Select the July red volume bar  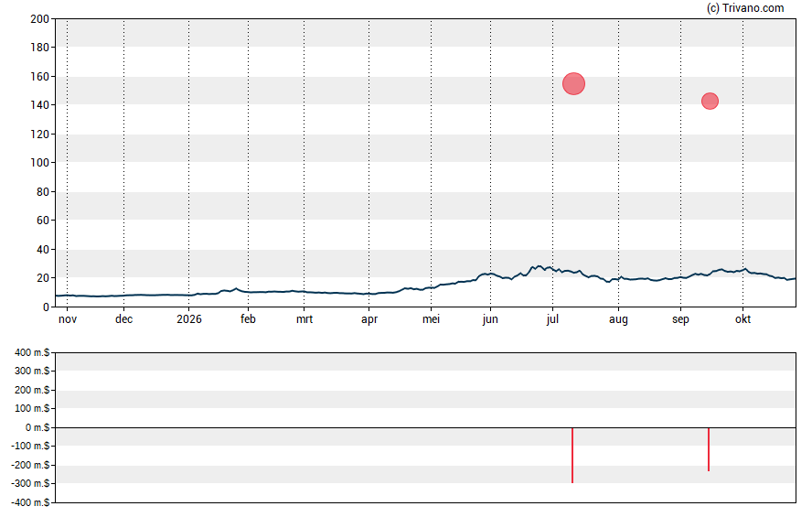tap(572, 456)
